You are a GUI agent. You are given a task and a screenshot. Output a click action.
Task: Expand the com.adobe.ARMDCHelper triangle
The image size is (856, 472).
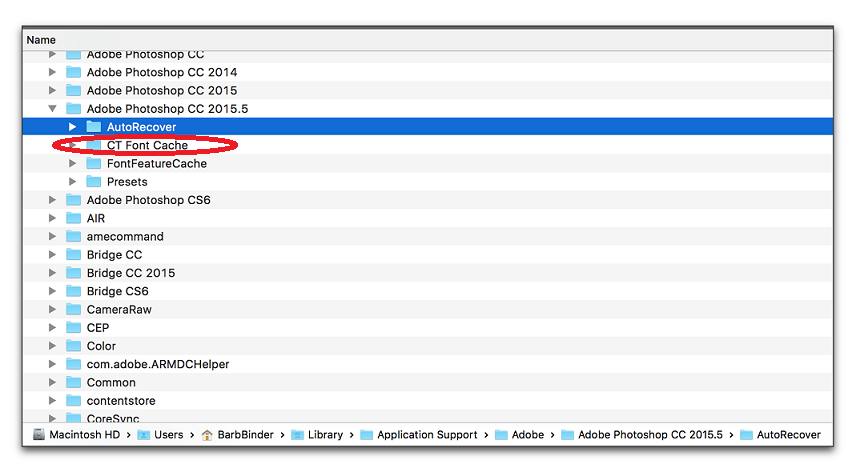pos(52,364)
